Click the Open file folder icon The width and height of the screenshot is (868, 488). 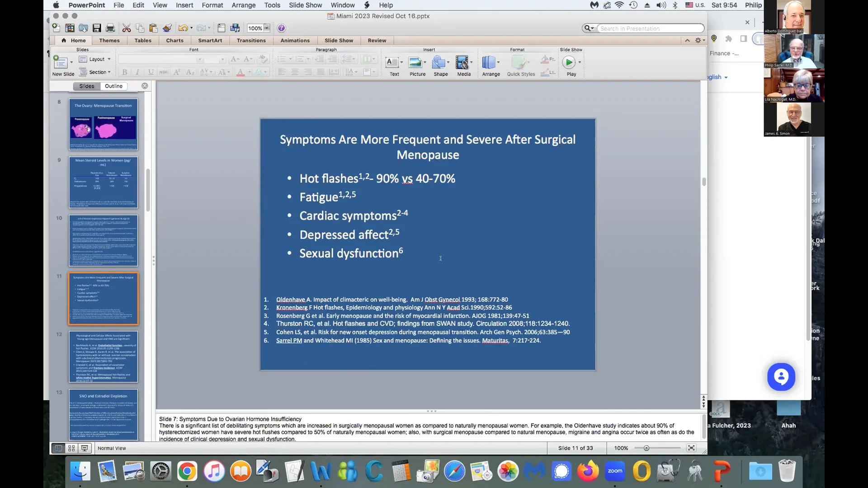coord(83,28)
